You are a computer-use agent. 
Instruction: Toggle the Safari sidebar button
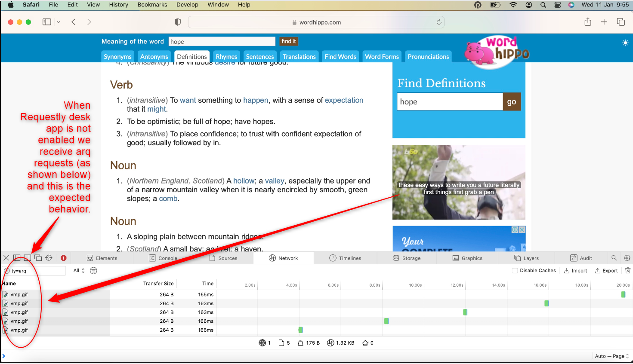point(46,21)
